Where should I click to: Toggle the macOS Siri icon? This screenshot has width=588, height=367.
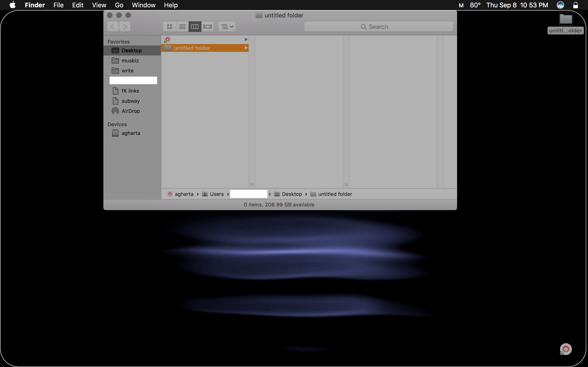pyautogui.click(x=561, y=5)
